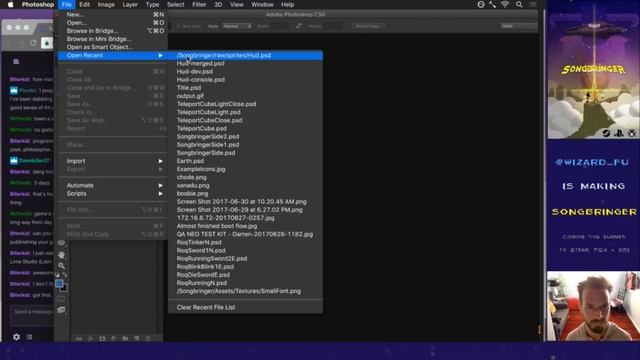640x360 pixels.
Task: Expand the Automate submenu arrow
Action: pyautogui.click(x=160, y=185)
